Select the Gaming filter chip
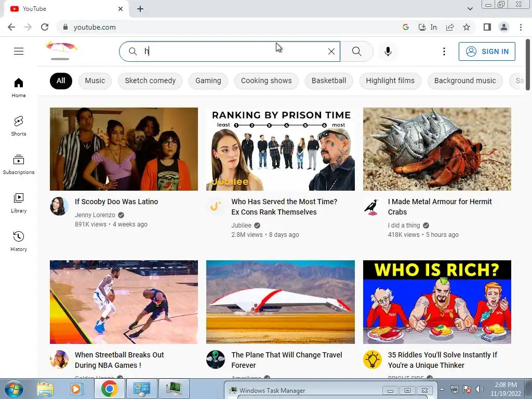532x399 pixels. click(208, 81)
